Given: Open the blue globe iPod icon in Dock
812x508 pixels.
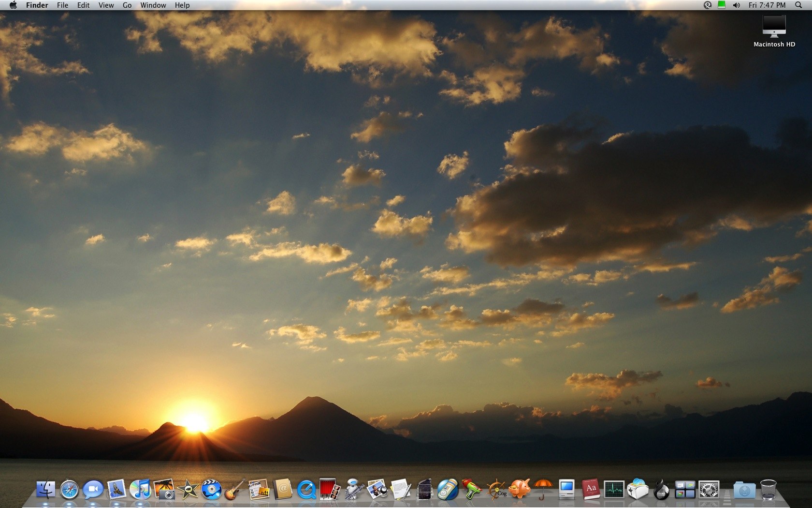Looking at the screenshot, I should tap(448, 490).
